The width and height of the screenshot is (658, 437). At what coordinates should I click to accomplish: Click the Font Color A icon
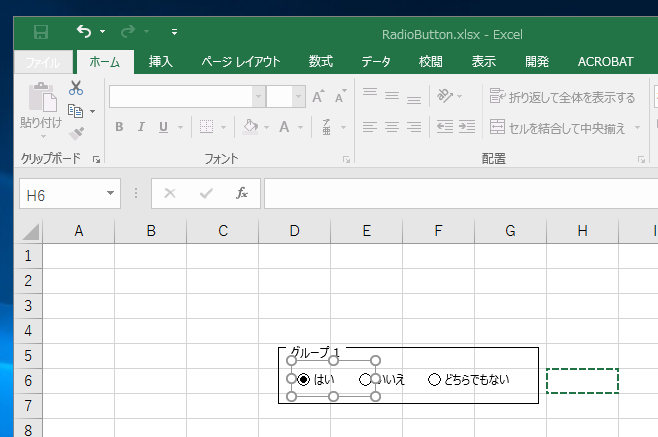[285, 127]
